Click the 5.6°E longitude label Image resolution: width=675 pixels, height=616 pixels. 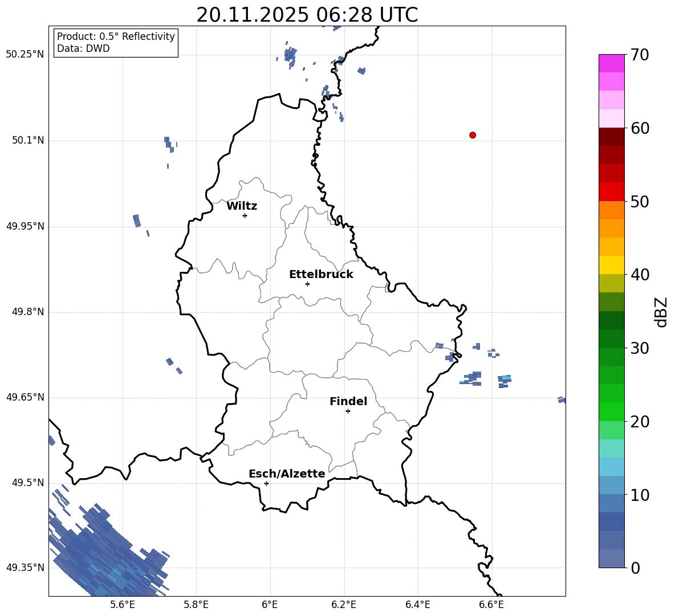(x=123, y=605)
